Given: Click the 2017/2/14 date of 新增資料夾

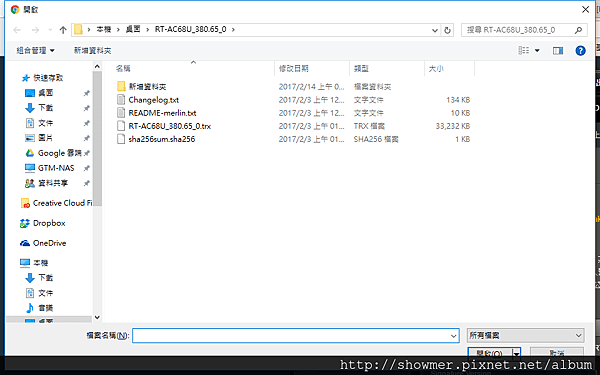Looking at the screenshot, I should 311,87.
